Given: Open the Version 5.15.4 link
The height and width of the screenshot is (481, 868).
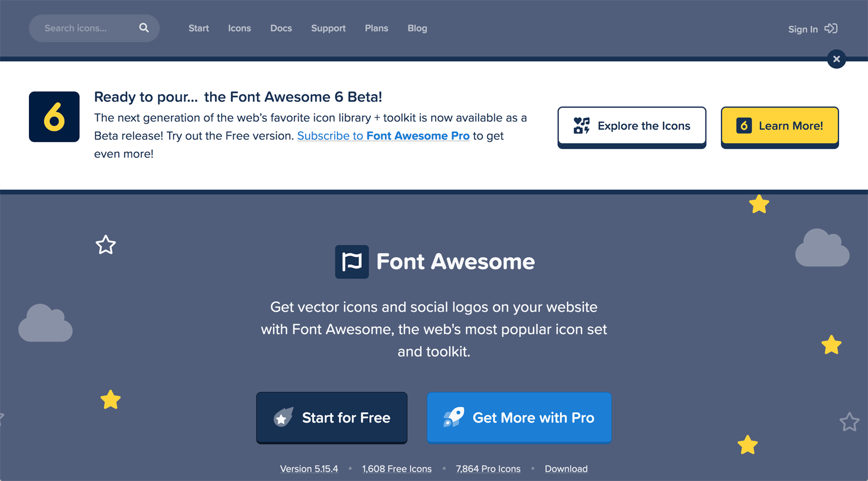Looking at the screenshot, I should coord(309,469).
